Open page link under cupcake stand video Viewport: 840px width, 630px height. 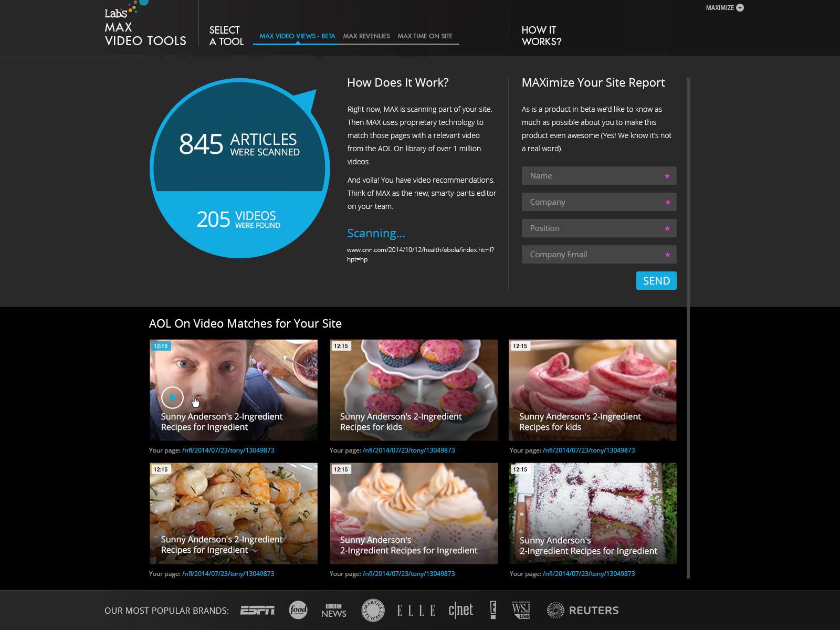[408, 450]
